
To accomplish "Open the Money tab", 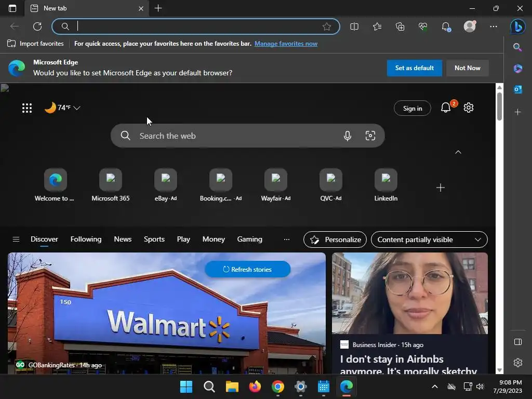I will click(214, 239).
